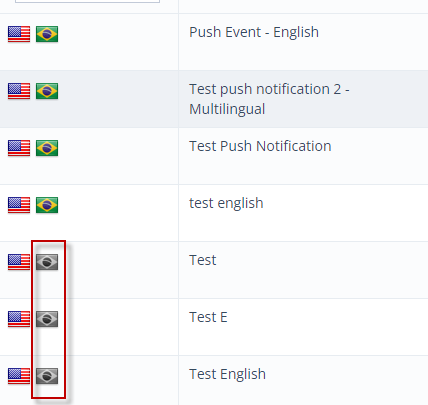Click the grayed Brazil flag in Test row
428x405 pixels.
[47, 262]
